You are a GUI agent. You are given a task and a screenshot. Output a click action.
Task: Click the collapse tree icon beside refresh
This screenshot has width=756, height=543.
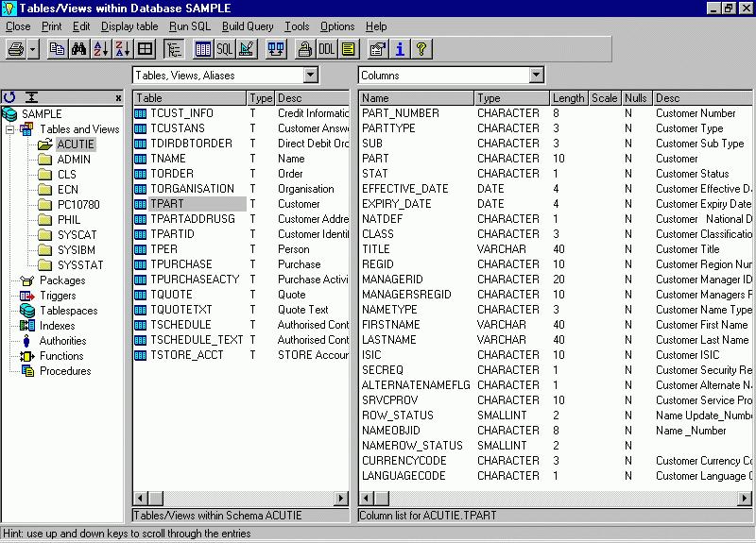(31, 97)
